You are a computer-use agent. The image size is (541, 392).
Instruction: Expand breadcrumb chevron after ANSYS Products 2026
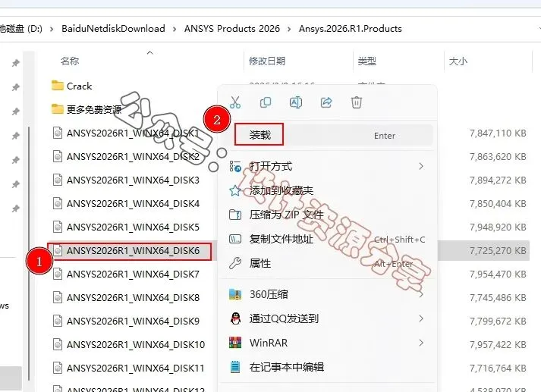289,29
